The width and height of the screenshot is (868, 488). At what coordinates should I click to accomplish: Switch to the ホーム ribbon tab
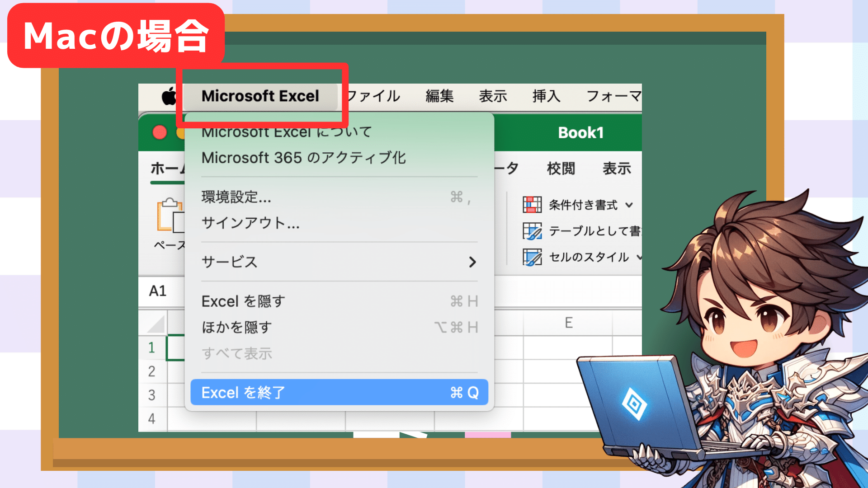pyautogui.click(x=167, y=169)
